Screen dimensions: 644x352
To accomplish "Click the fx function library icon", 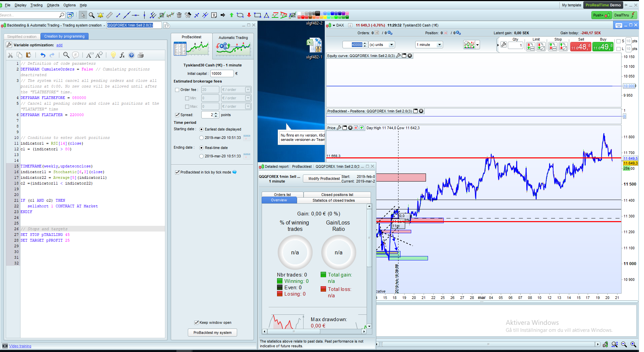I will tap(122, 55).
